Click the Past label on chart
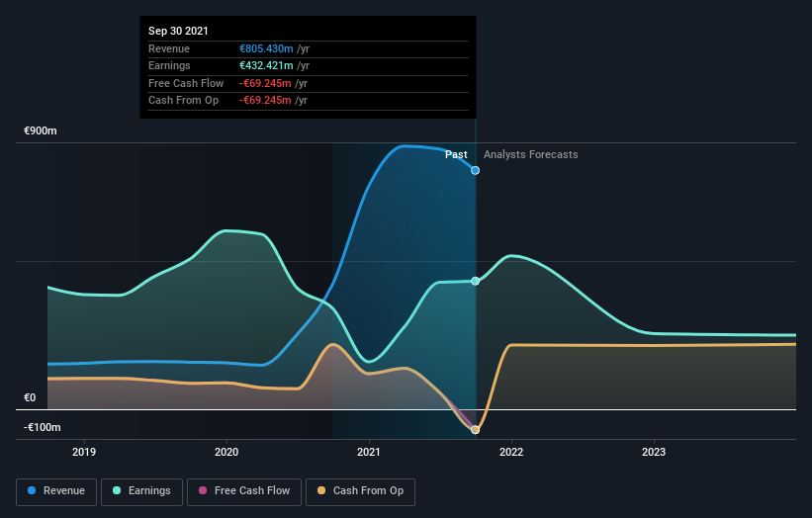812x518 pixels. pos(456,155)
